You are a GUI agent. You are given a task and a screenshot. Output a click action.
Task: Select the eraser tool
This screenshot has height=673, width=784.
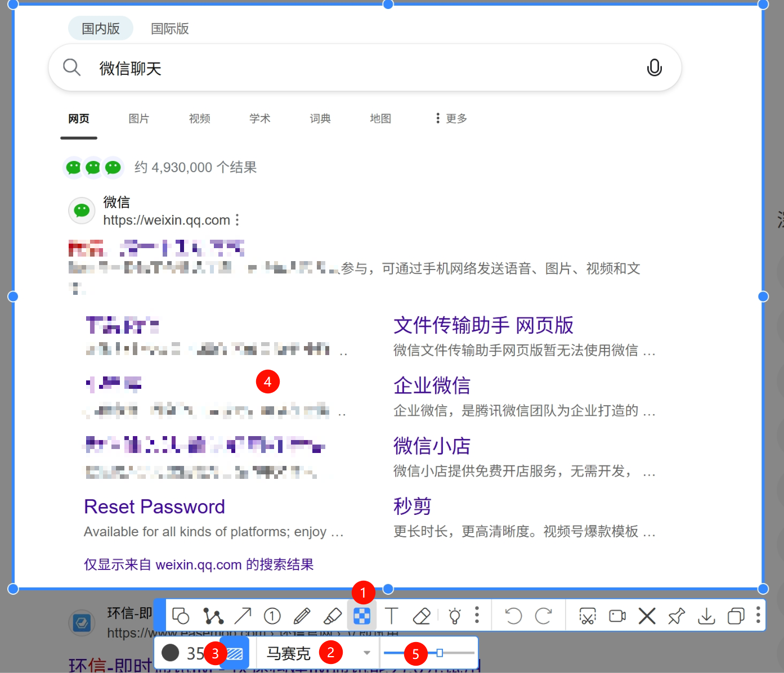(422, 615)
